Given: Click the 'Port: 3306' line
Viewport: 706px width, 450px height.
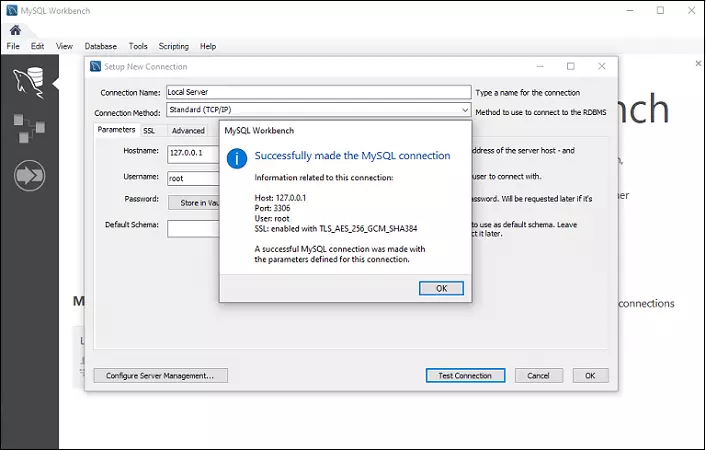Looking at the screenshot, I should 272,208.
